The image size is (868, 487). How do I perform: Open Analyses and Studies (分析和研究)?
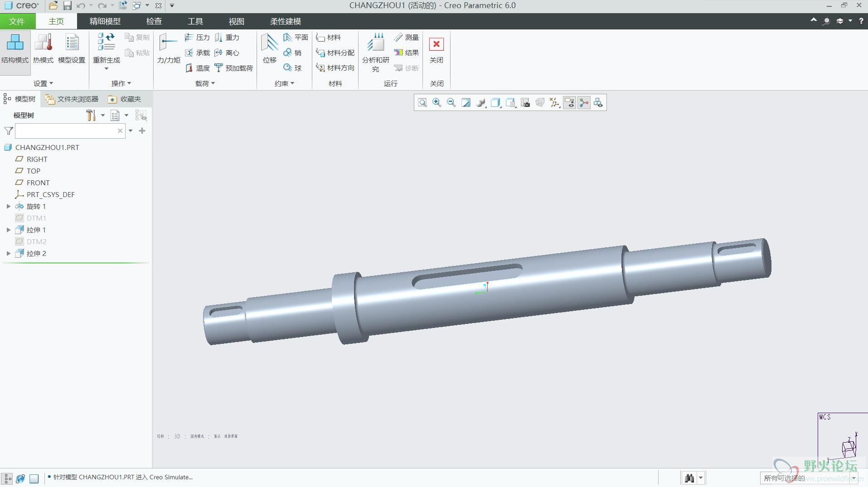coord(375,52)
